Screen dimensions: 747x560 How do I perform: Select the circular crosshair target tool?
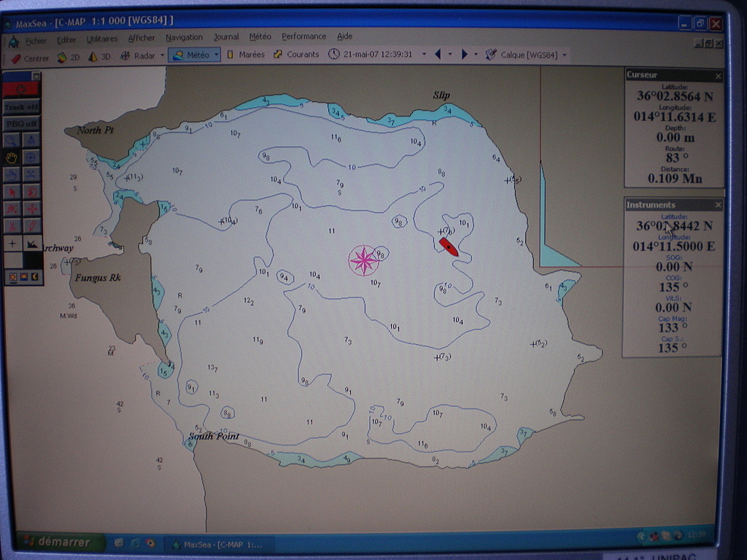31,157
